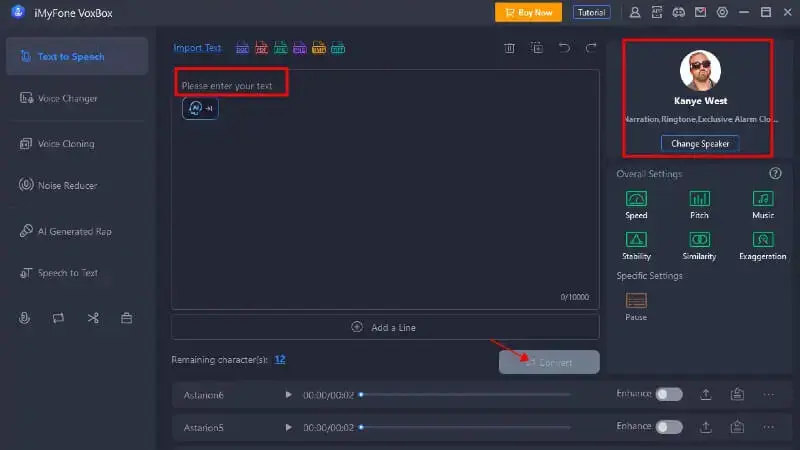Viewport: 800px width, 450px height.
Task: Import a file using the green file icon
Action: (281, 48)
